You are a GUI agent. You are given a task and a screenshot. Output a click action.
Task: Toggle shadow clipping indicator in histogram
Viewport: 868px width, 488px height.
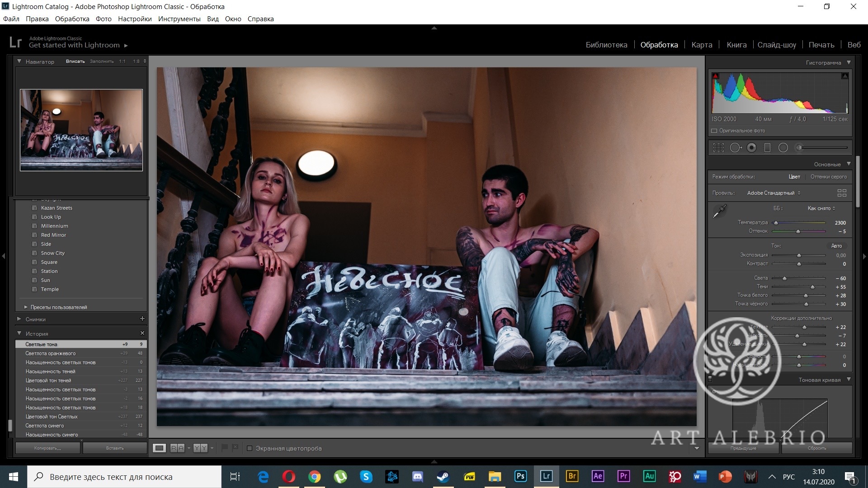(716, 76)
